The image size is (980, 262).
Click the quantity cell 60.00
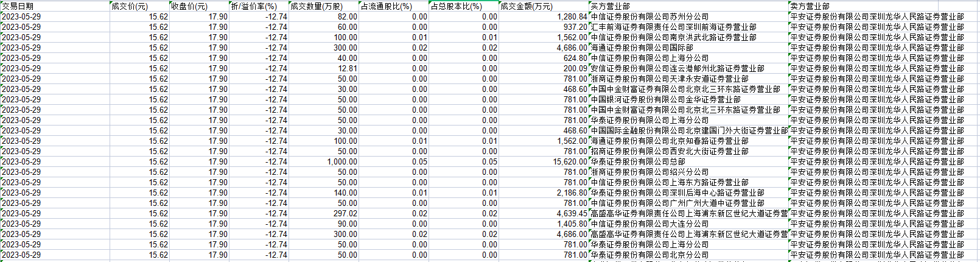[x=323, y=27]
